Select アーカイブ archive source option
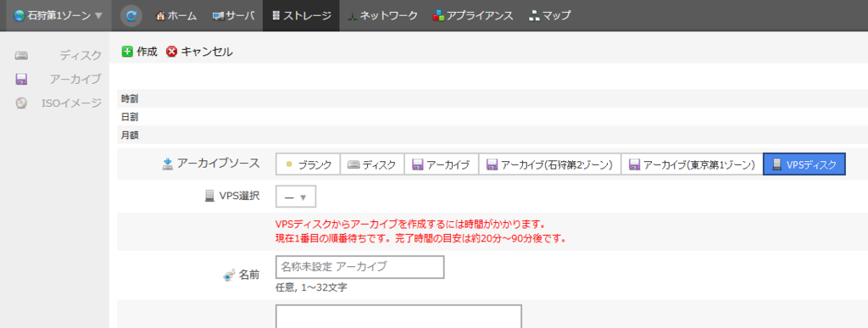 tap(441, 164)
